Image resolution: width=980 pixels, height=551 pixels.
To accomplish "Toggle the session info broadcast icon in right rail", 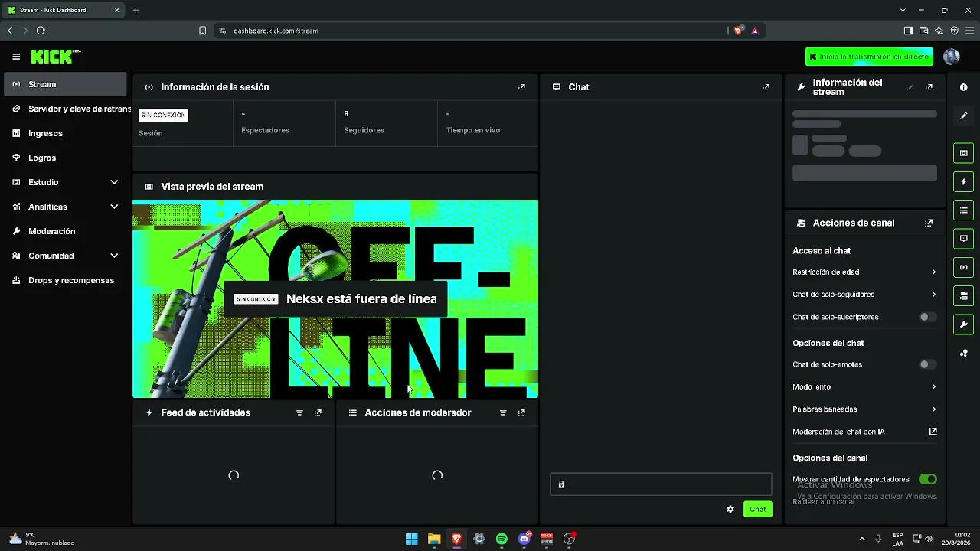I will (964, 267).
